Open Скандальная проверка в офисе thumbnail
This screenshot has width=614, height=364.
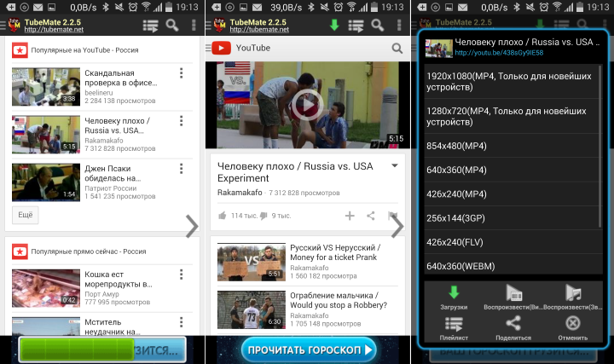tap(46, 87)
